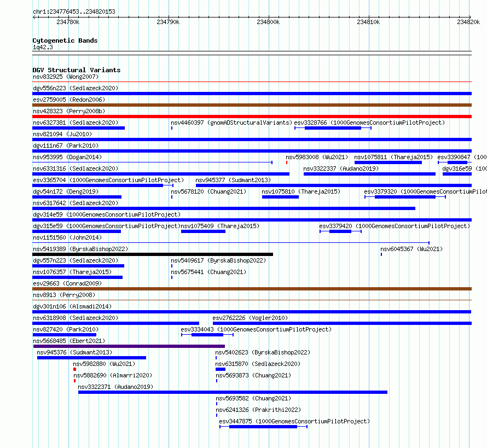Click nsv6318908 (Sedlazeck2020) label
Viewport: 487px width, 448px height.
[x=76, y=318]
